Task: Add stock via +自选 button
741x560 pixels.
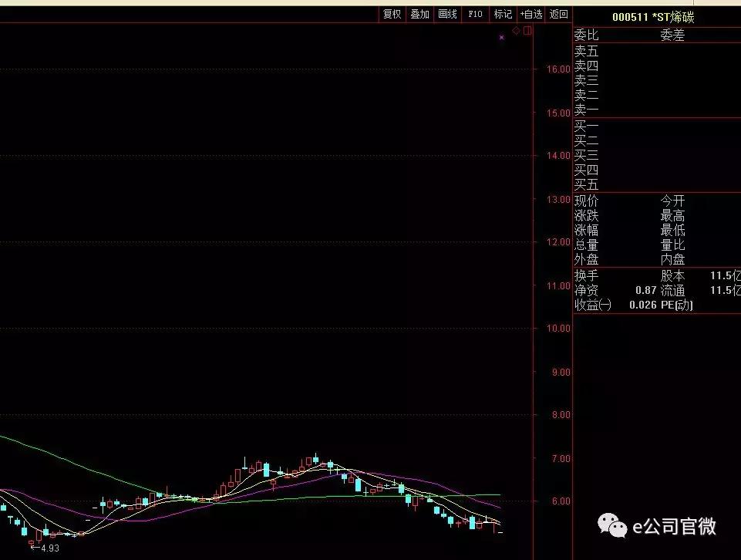Action: click(x=530, y=14)
